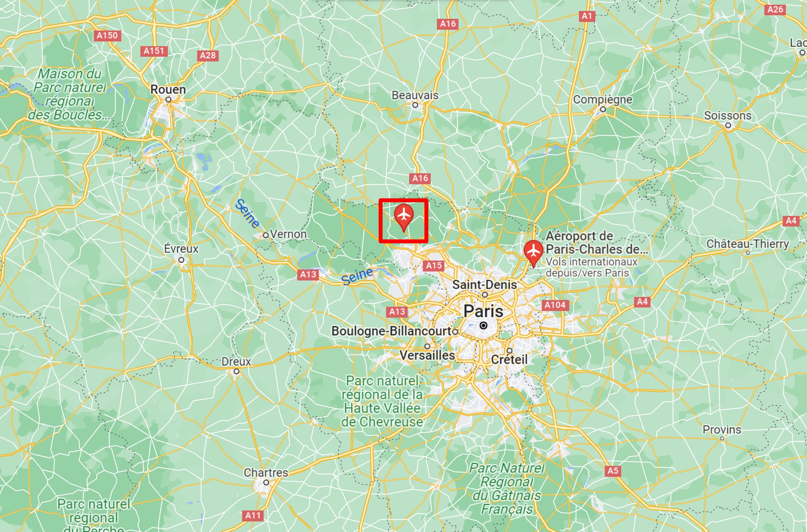Click the Versailles city label
The width and height of the screenshot is (807, 532).
pos(427,355)
